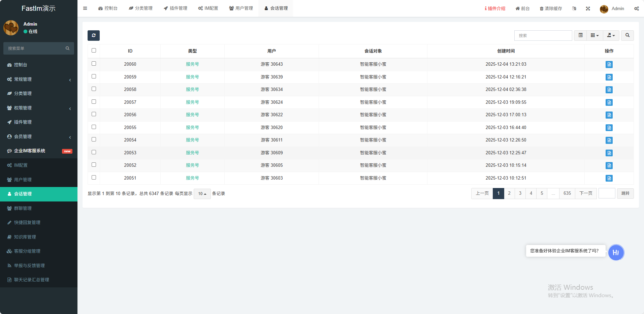Open the export data dropdown

coord(611,35)
